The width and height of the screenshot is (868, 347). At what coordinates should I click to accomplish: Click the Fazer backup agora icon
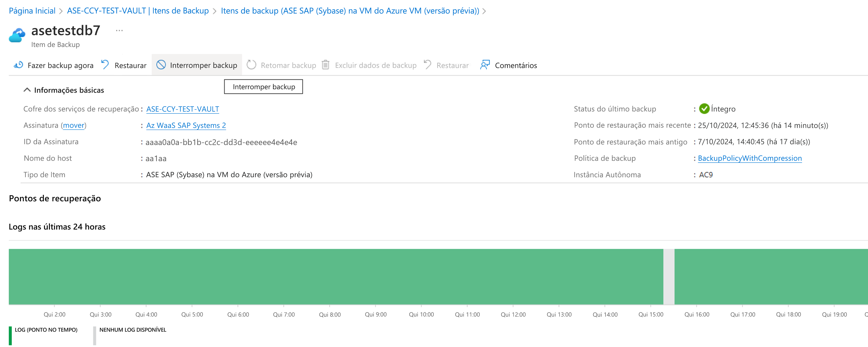(x=18, y=65)
